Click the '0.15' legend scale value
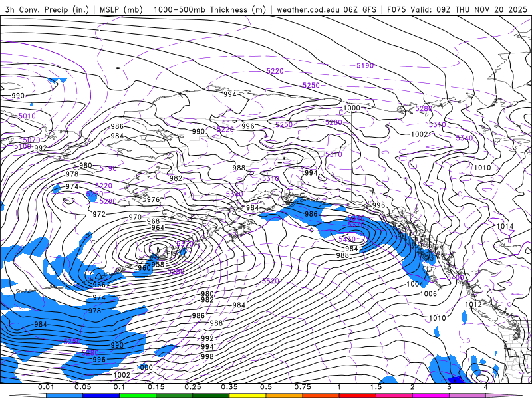Viewport: 532px width, 399px height. pyautogui.click(x=156, y=387)
